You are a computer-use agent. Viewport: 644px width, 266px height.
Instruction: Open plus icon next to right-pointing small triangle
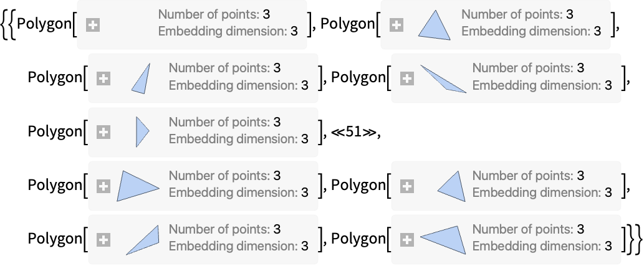(x=103, y=132)
